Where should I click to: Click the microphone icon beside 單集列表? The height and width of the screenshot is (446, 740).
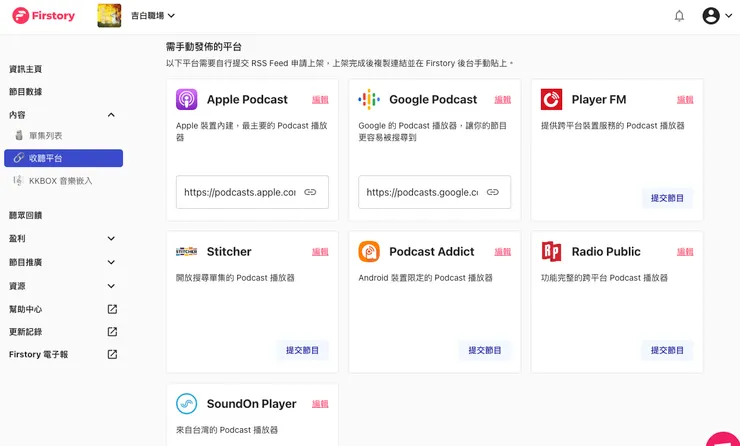(19, 135)
